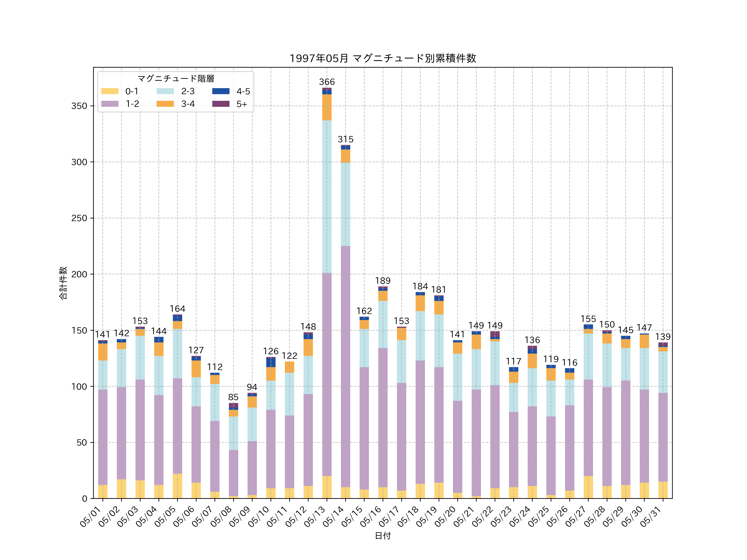Click the マグニチュード階層 legend title
The image size is (747, 560).
[176, 79]
